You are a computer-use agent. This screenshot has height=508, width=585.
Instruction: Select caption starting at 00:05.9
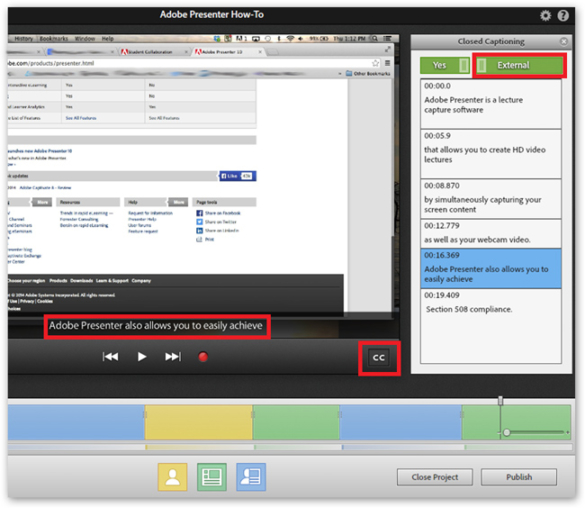click(x=491, y=154)
